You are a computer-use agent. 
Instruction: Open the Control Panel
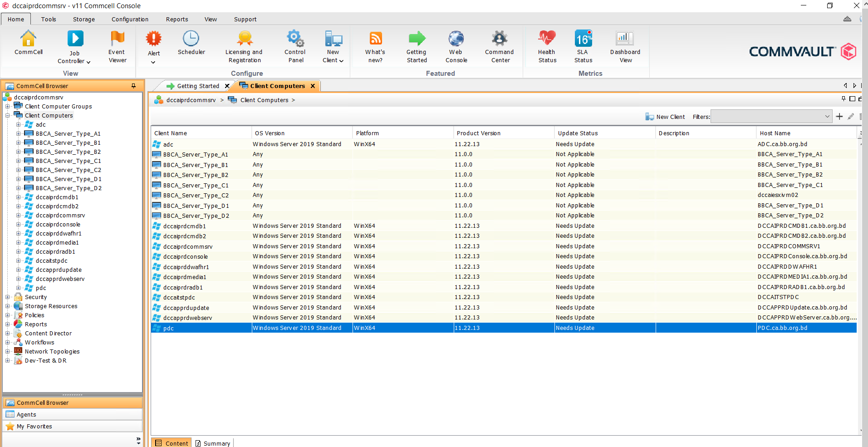point(295,47)
